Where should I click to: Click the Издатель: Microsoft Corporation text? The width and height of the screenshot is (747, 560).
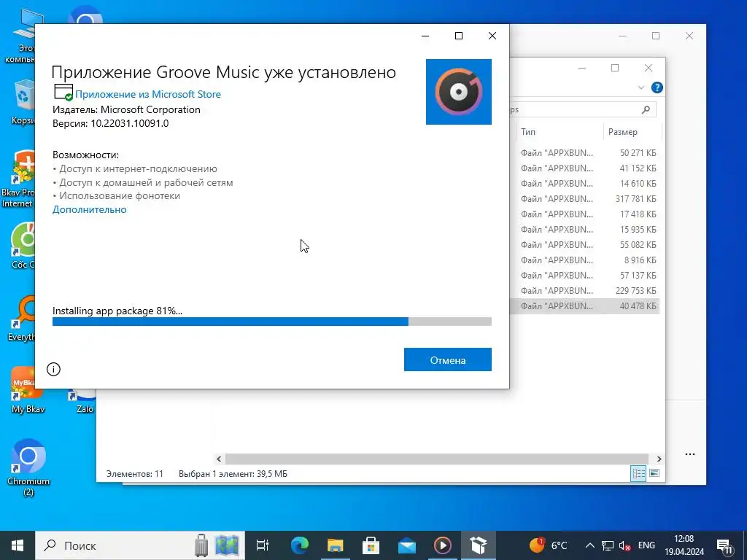126,109
